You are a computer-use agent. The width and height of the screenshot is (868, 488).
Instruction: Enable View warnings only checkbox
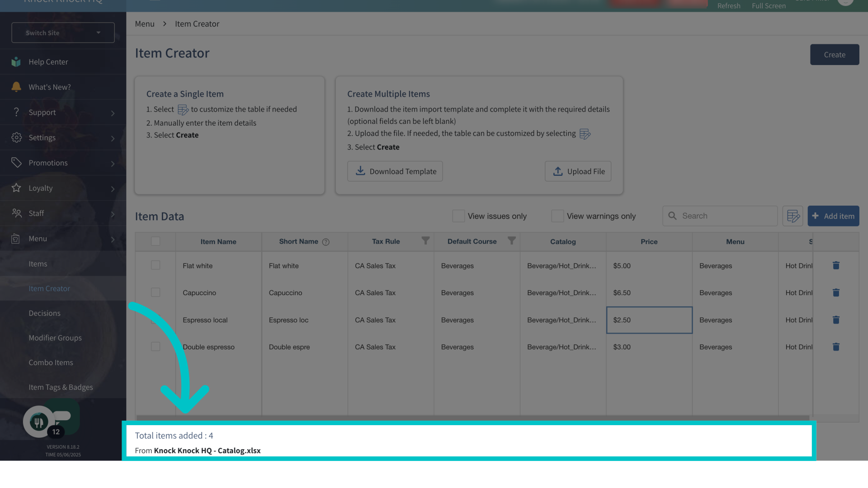coord(557,216)
